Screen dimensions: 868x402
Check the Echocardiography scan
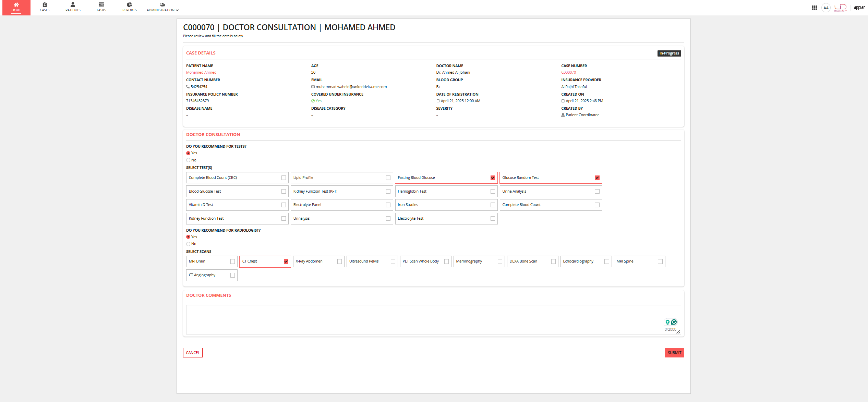(x=607, y=261)
